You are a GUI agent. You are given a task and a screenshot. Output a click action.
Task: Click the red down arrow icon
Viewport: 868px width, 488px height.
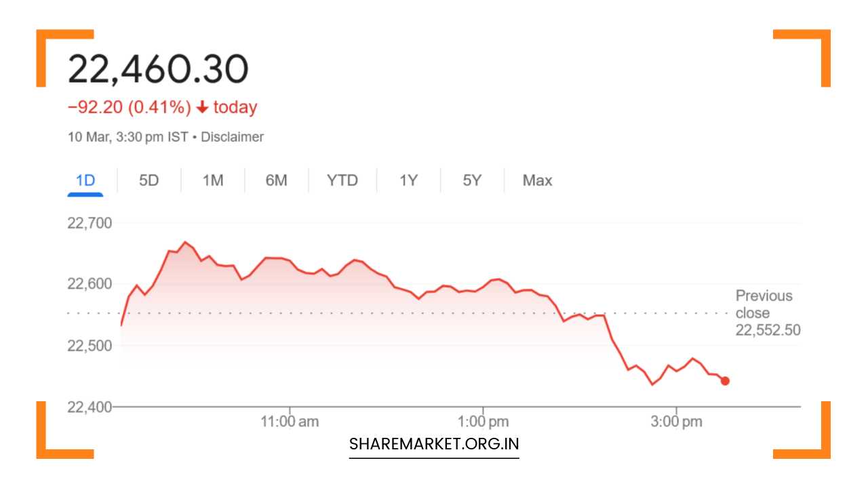[202, 108]
